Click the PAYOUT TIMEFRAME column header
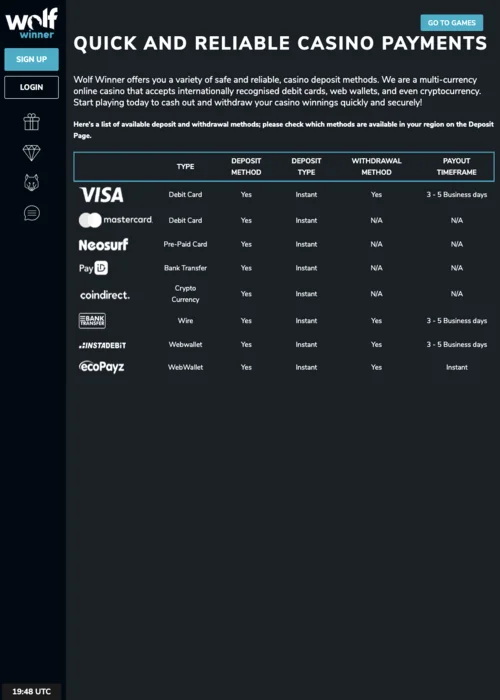The image size is (500, 700). click(457, 167)
